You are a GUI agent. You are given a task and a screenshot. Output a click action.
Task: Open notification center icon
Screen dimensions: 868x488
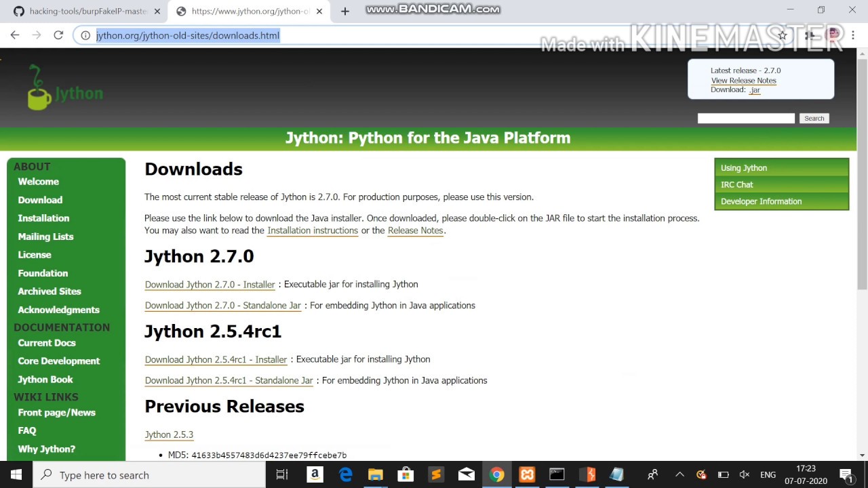(846, 474)
